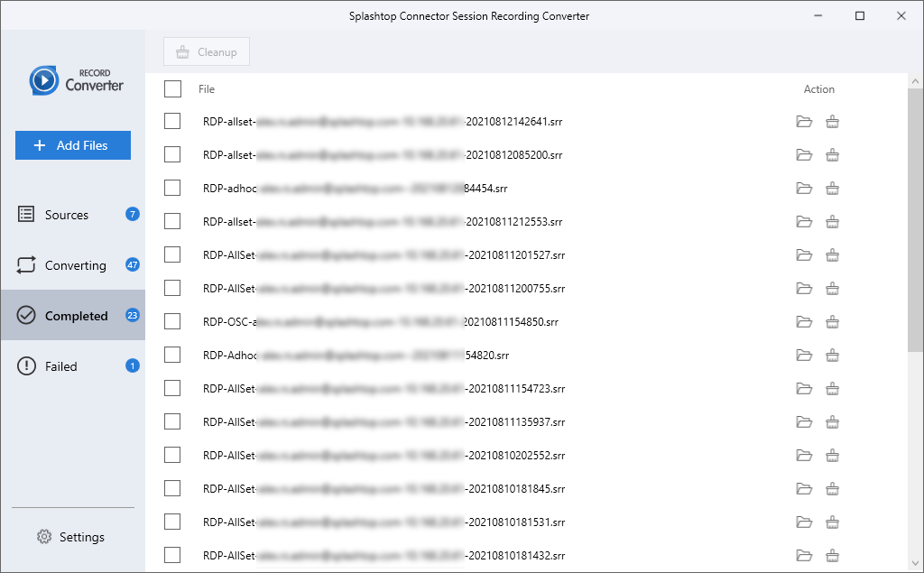Tick checkbox for file 20210810181845.srr

[172, 488]
